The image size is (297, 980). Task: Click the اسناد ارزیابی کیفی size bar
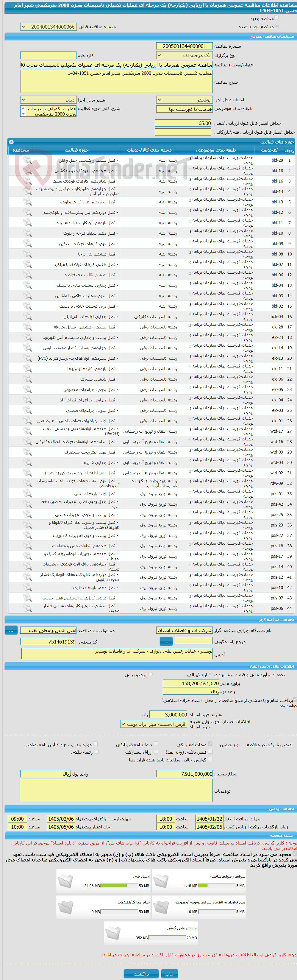167,938
